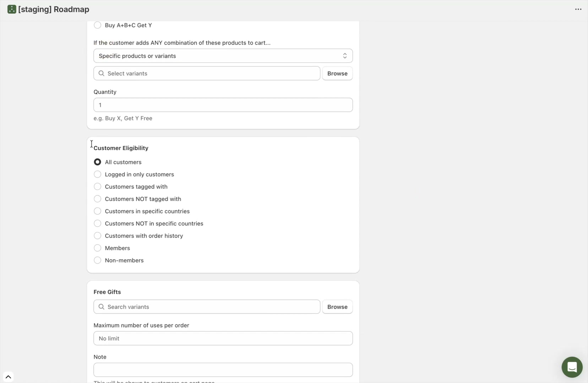Open the three-dot overflow menu
This screenshot has height=383, width=588.
tap(578, 9)
